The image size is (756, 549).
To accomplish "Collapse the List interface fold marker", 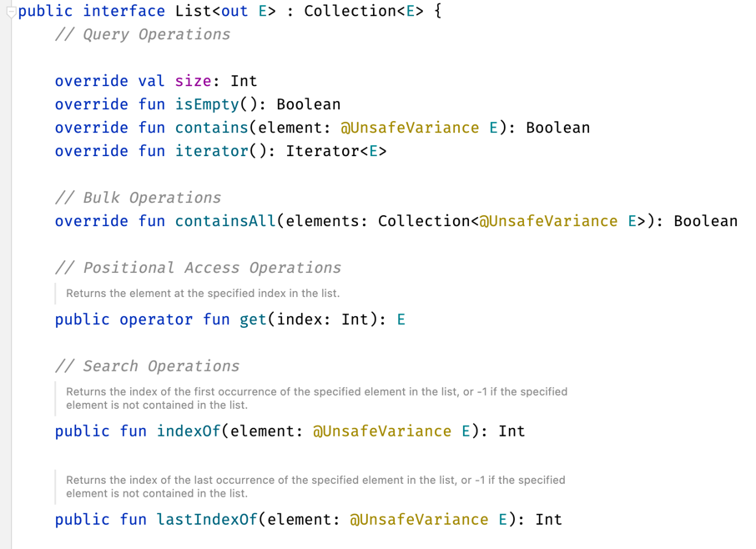I will (x=11, y=12).
